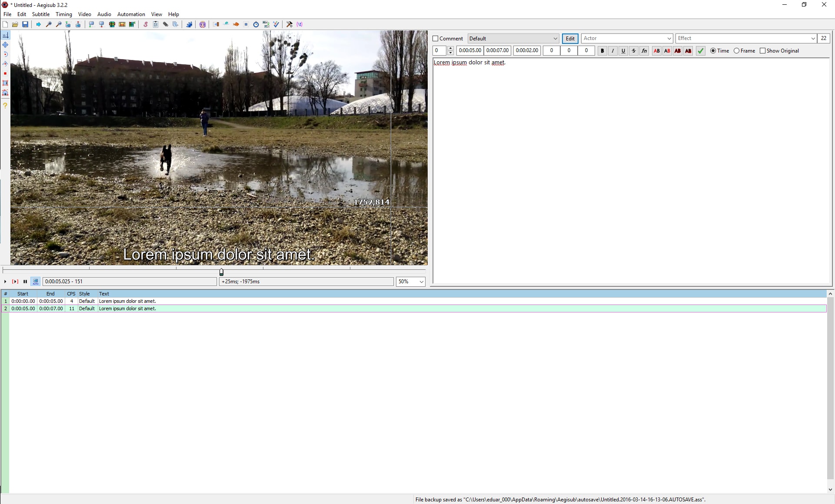Play current line with the red bracket button
This screenshot has height=504, width=835.
15,282
